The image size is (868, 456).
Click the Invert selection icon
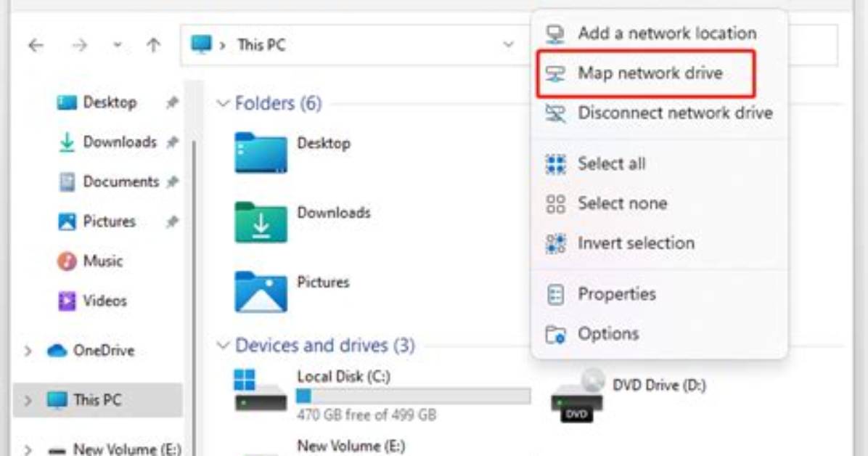tap(555, 244)
